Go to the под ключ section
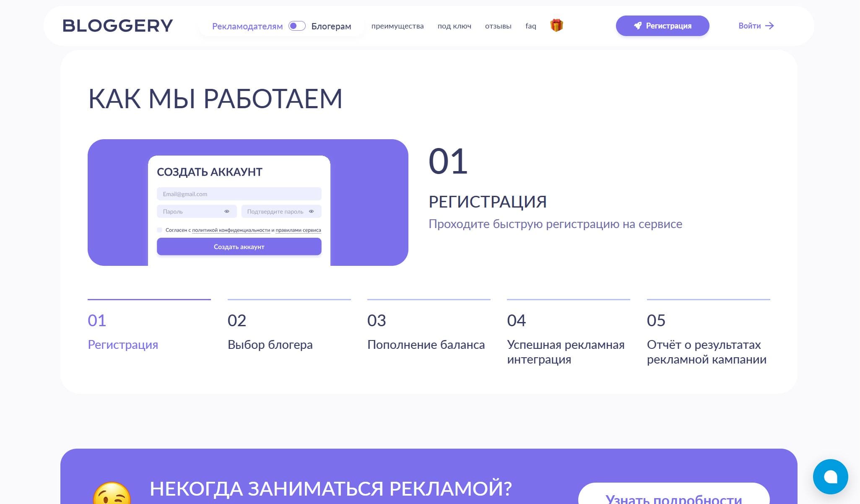860x504 pixels. (x=454, y=26)
